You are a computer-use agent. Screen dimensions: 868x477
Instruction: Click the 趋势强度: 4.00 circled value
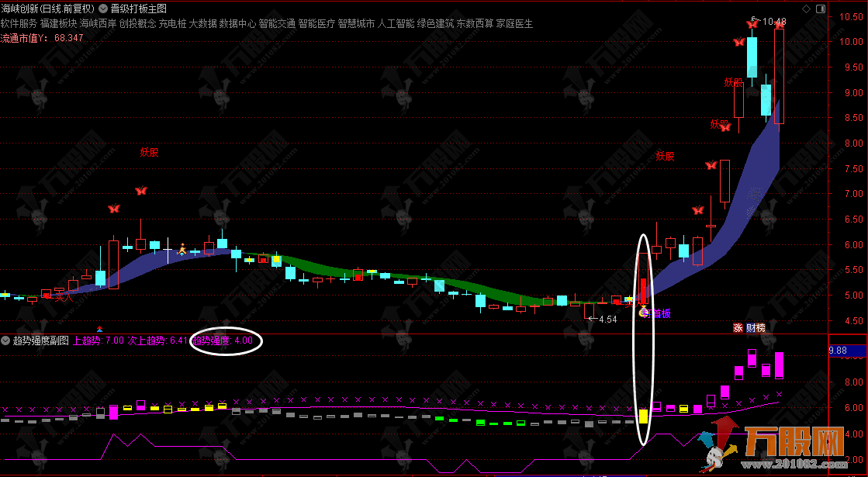coord(225,340)
